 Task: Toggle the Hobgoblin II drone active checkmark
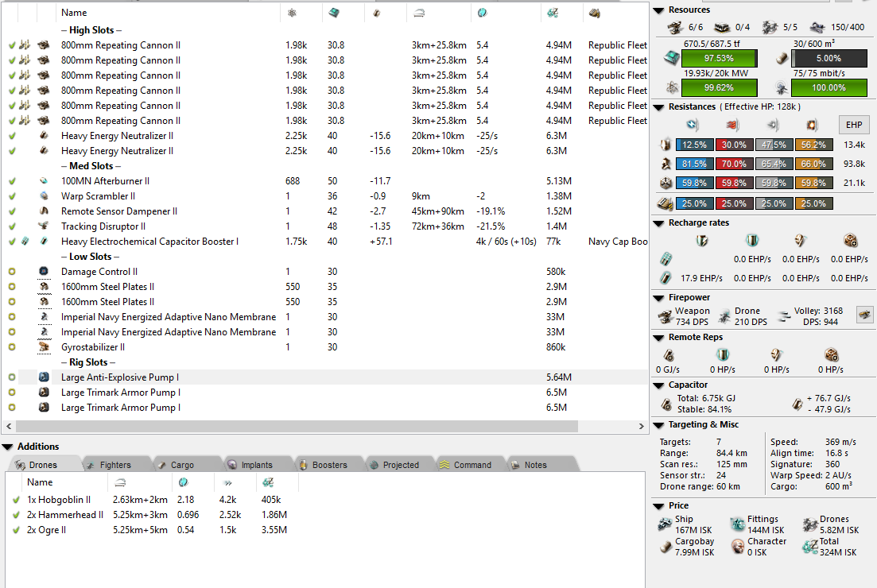17,500
